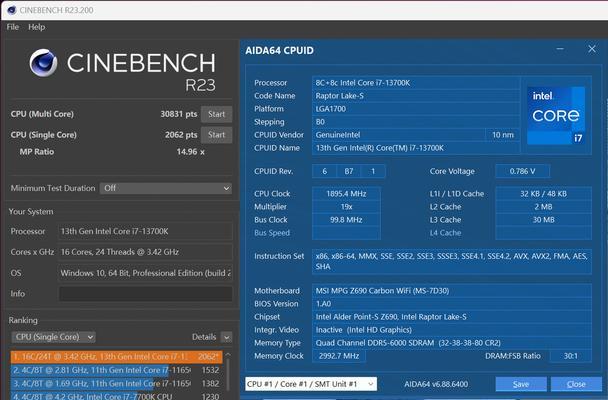Click the ranking list scroll-up arrow
Viewport: 608px width, 400px height.
(x=228, y=354)
